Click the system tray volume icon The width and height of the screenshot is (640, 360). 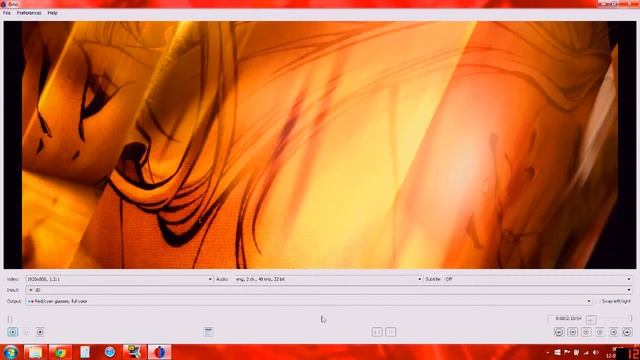pyautogui.click(x=595, y=352)
